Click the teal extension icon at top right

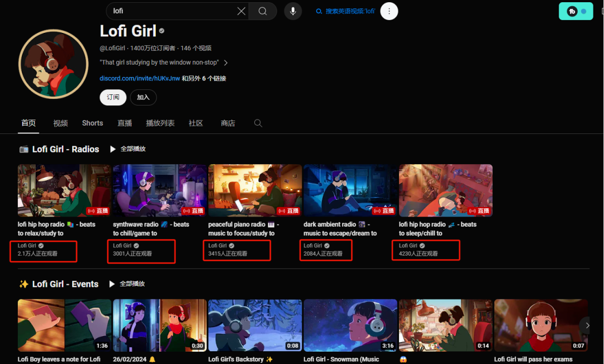(x=576, y=11)
